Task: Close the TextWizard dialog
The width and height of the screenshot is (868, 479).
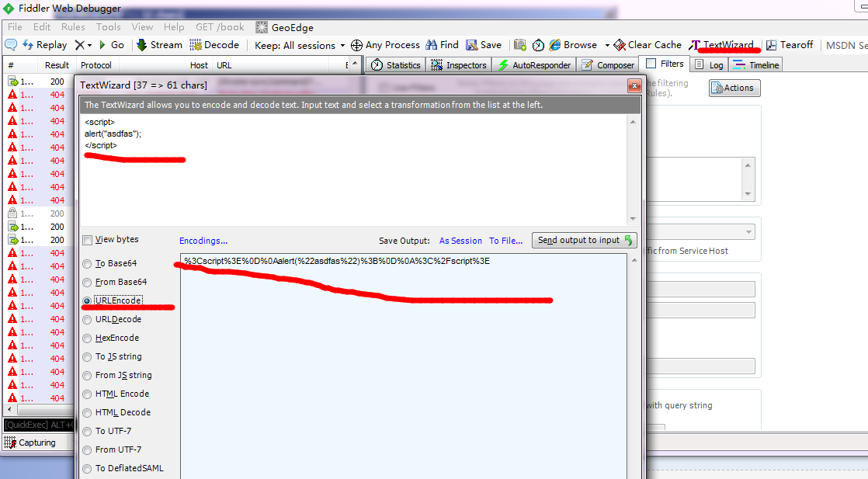Action: [634, 86]
